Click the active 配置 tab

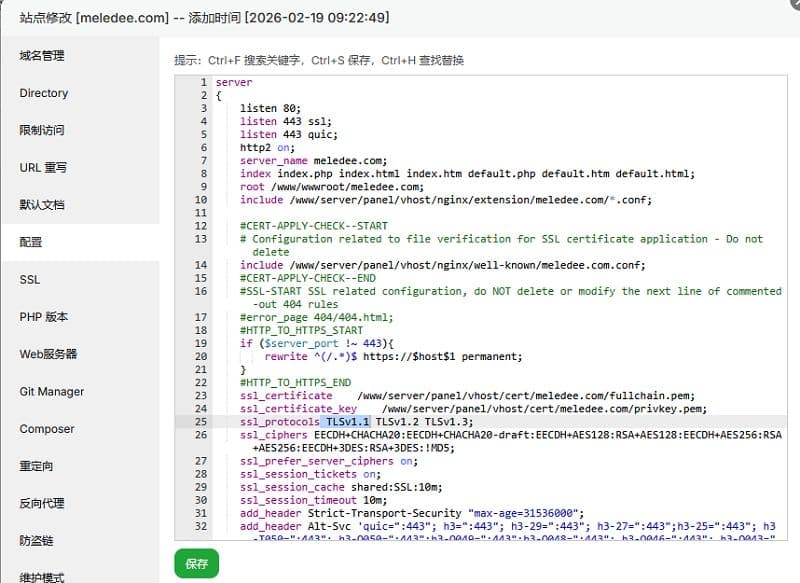point(31,242)
